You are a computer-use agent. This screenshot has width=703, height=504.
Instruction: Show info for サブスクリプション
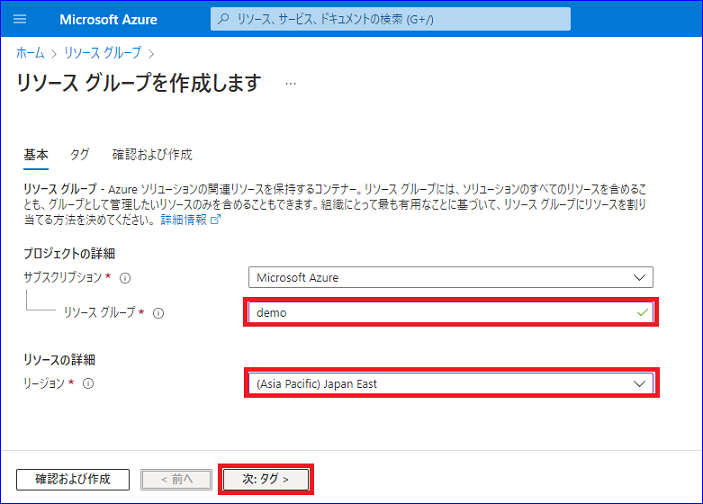[125, 278]
